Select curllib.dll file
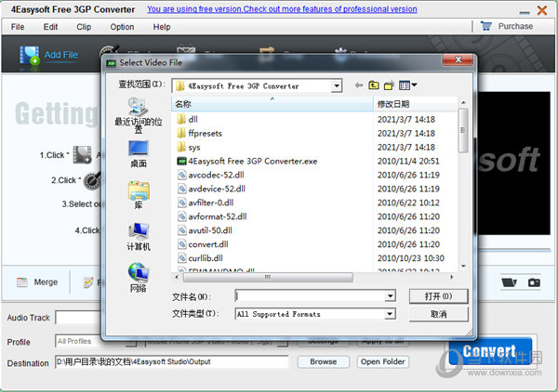558x392 pixels. (200, 258)
